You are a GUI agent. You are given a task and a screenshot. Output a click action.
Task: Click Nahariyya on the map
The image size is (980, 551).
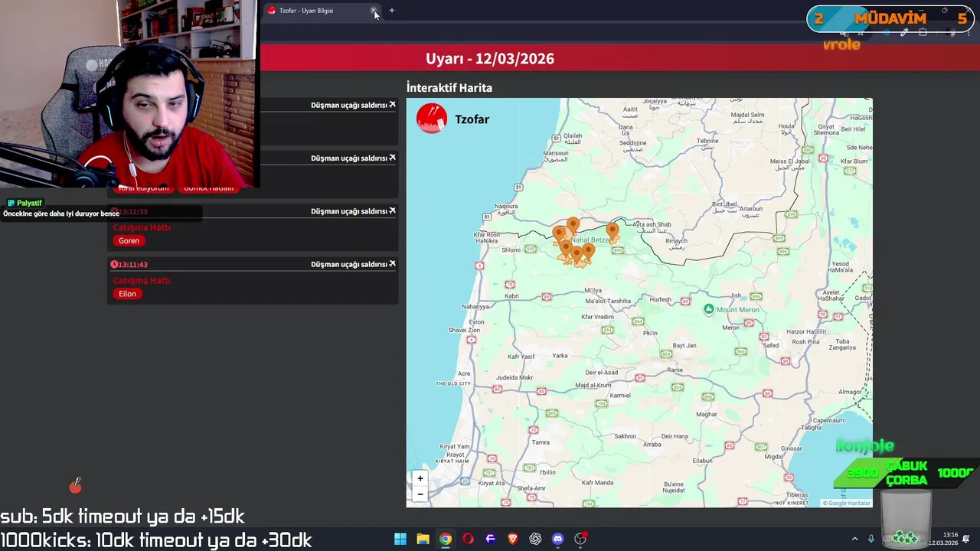click(x=475, y=307)
